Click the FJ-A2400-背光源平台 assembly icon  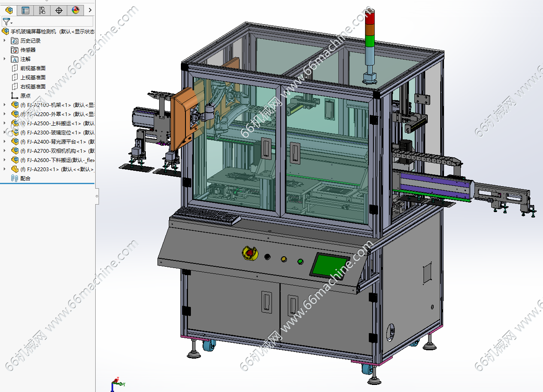point(15,142)
